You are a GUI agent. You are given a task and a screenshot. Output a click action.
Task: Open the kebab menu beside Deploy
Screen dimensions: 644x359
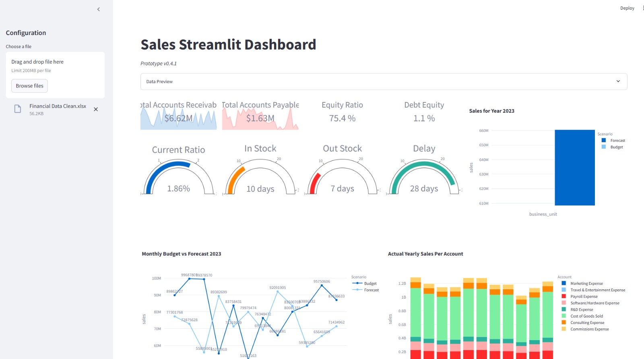(x=643, y=8)
